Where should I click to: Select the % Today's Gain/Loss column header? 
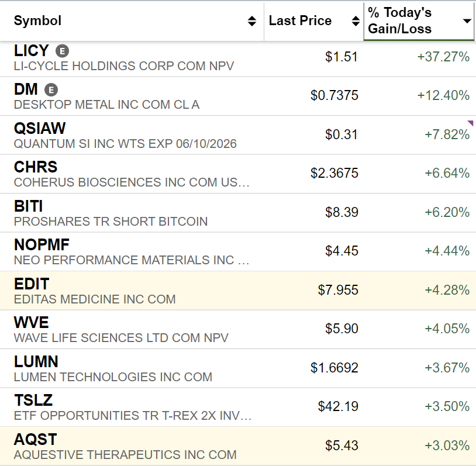[x=400, y=21]
